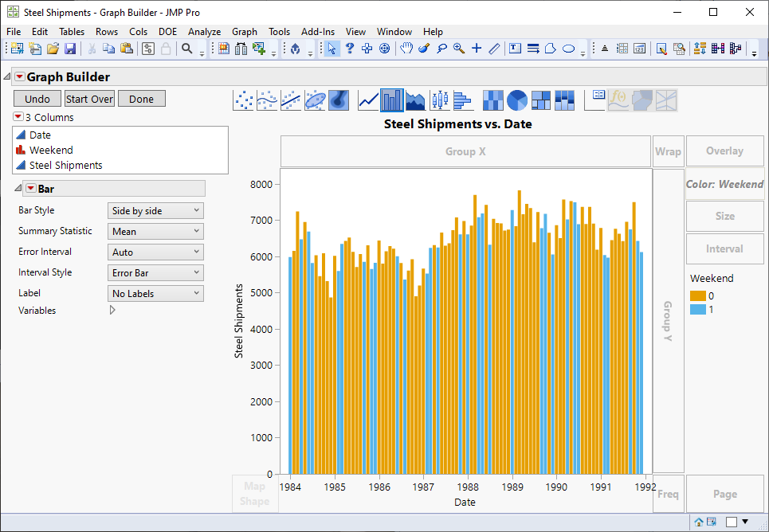Open the Graph menu
Viewport: 769px width, 532px height.
[245, 31]
